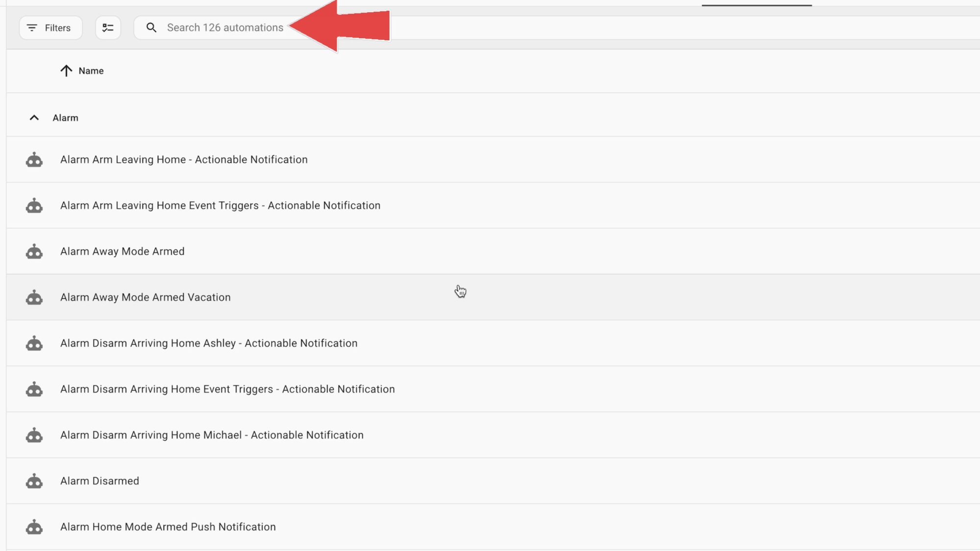This screenshot has width=980, height=551.
Task: Open Alarm Arm Leaving Home - Actionable Notification
Action: pos(184,160)
